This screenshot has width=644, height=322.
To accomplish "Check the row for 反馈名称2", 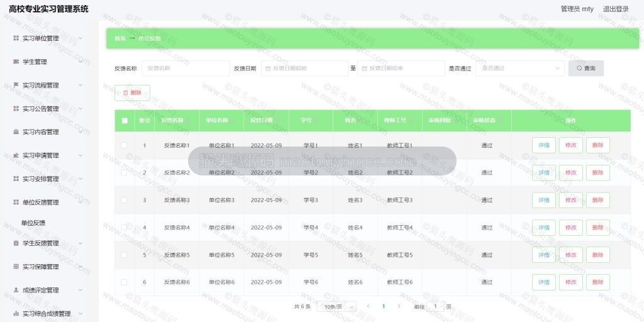I will coord(124,172).
